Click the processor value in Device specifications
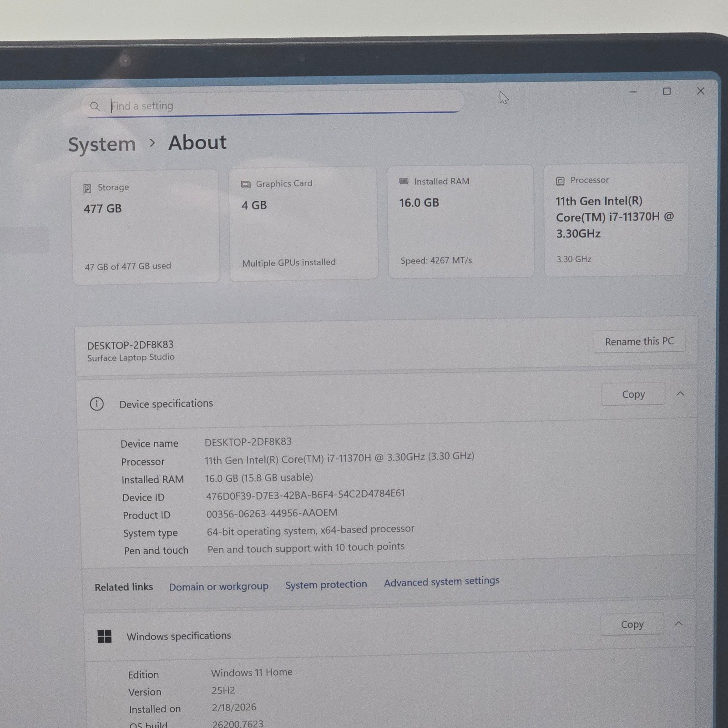Screen dimensions: 728x728 click(339, 458)
